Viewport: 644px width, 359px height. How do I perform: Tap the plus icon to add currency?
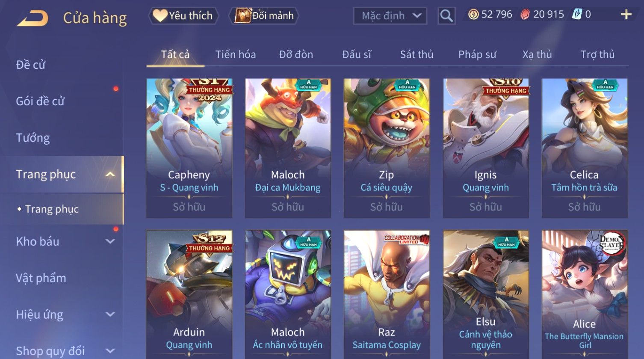626,15
